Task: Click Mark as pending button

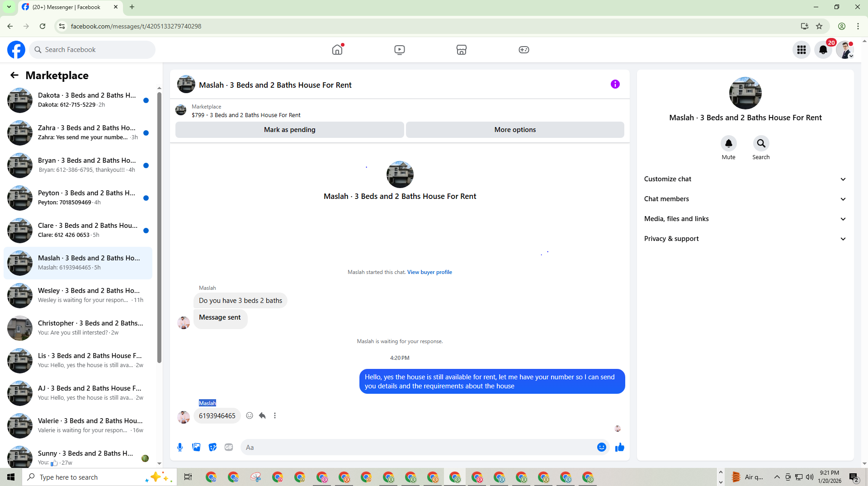Action: pos(290,130)
